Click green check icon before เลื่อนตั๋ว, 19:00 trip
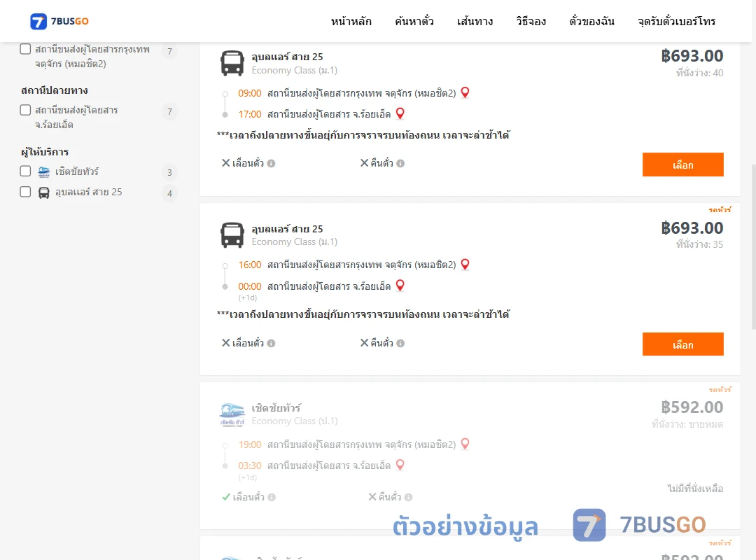 225,497
